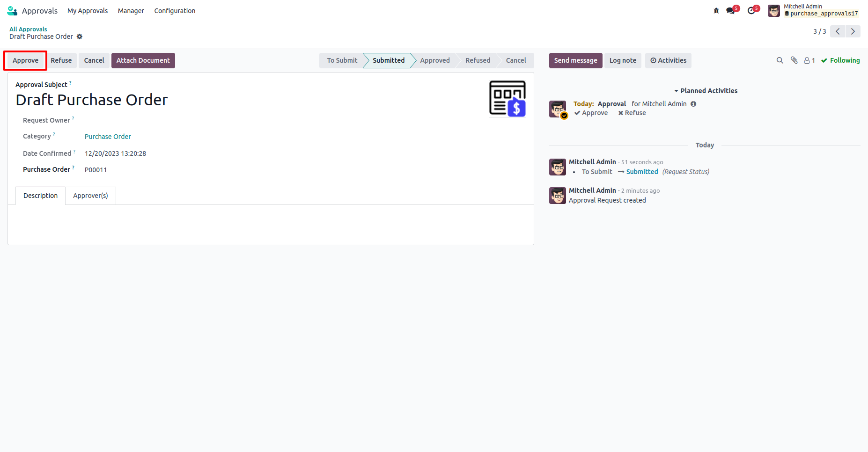This screenshot has height=452, width=868.
Task: Refuse the planned activity in chatter
Action: pos(632,113)
